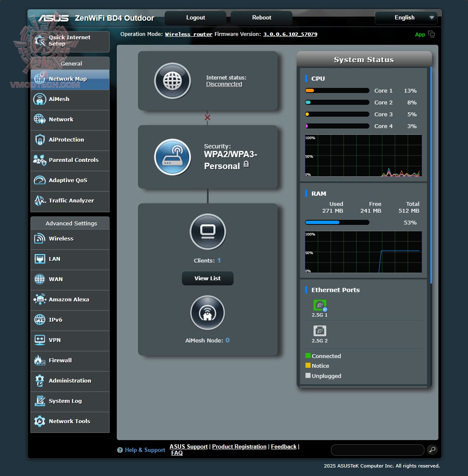
Task: Click the Core 1 CPU usage bar
Action: point(337,90)
